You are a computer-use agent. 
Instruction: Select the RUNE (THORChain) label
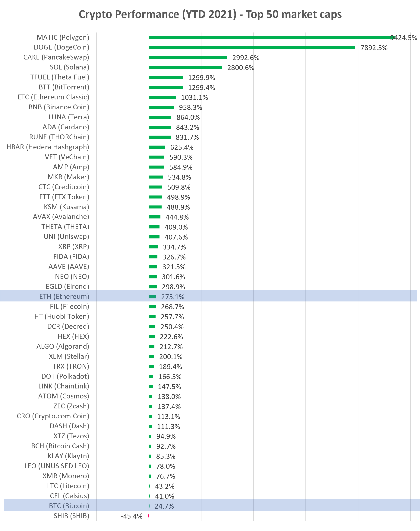point(59,137)
